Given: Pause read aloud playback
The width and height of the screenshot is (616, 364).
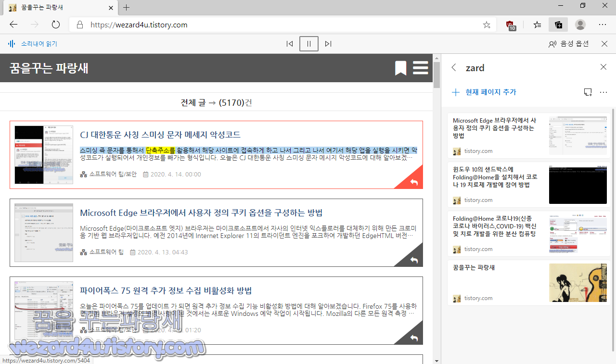Looking at the screenshot, I should (309, 44).
